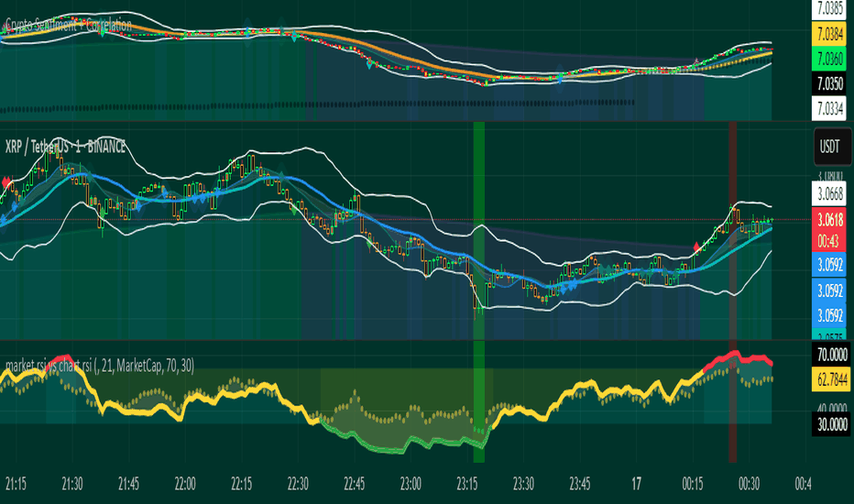Click red diamond signal marker before 00:15 breakout
The height and width of the screenshot is (504, 854).
(696, 247)
